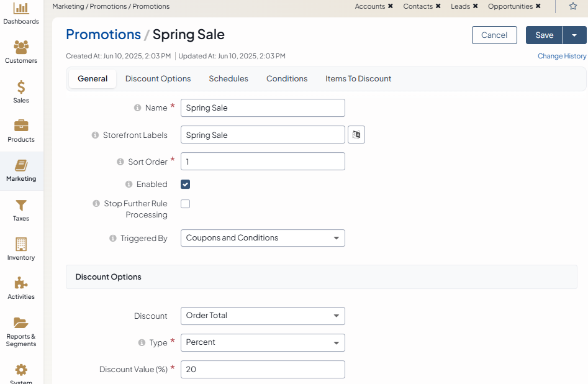The image size is (588, 384).
Task: Open the Change History link
Action: 561,56
